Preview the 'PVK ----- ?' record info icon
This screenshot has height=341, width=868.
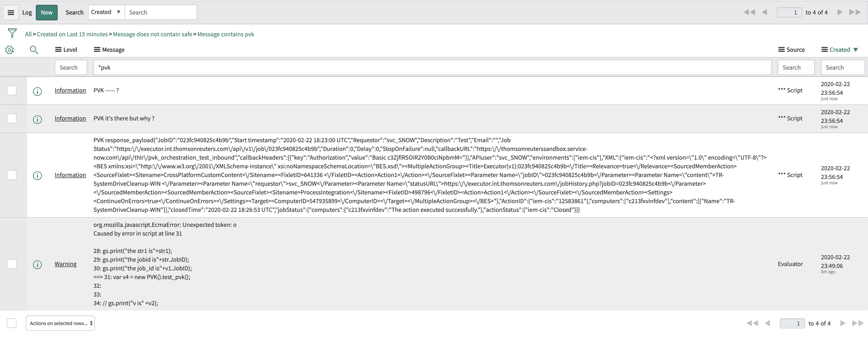37,91
